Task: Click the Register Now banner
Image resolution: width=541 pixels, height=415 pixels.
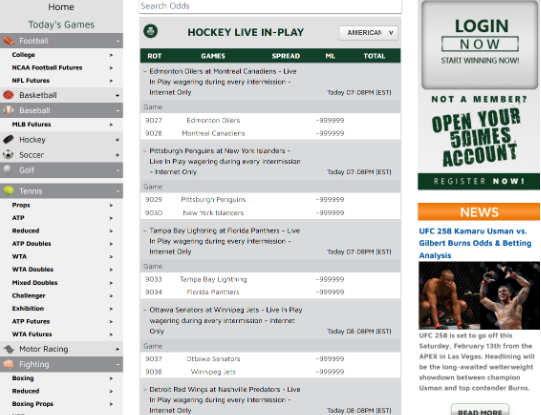Action: [479, 181]
